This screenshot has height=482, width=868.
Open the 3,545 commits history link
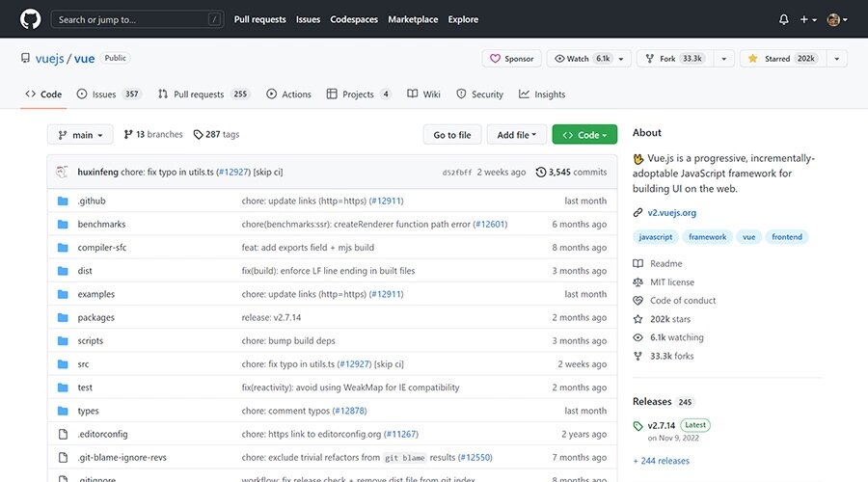tap(571, 173)
